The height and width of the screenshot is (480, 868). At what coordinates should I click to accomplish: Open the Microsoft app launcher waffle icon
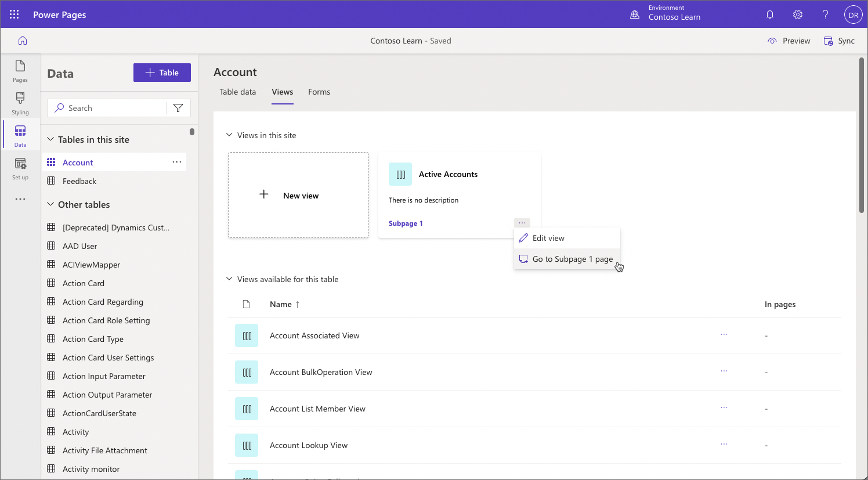(14, 14)
